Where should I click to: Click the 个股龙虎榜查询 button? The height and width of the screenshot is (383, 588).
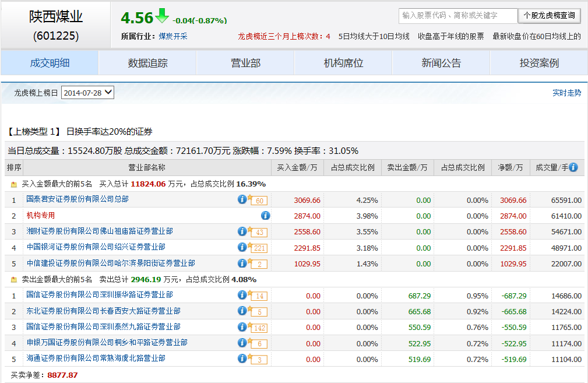click(550, 16)
